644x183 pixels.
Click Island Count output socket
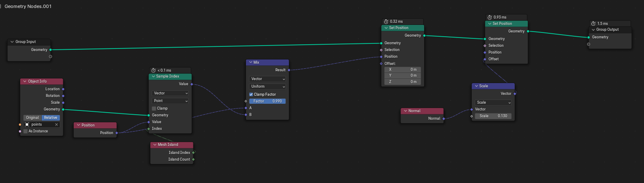click(193, 159)
